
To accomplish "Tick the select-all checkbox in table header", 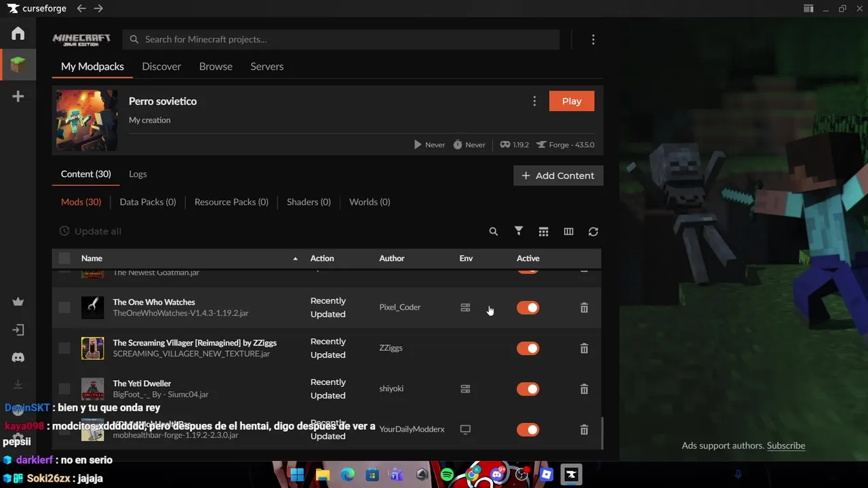I will click(x=64, y=258).
